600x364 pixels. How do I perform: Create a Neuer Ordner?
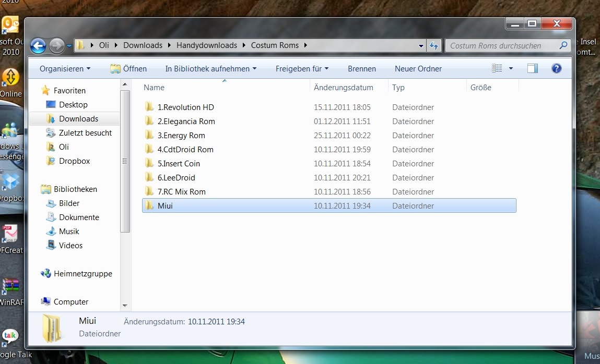pyautogui.click(x=418, y=69)
